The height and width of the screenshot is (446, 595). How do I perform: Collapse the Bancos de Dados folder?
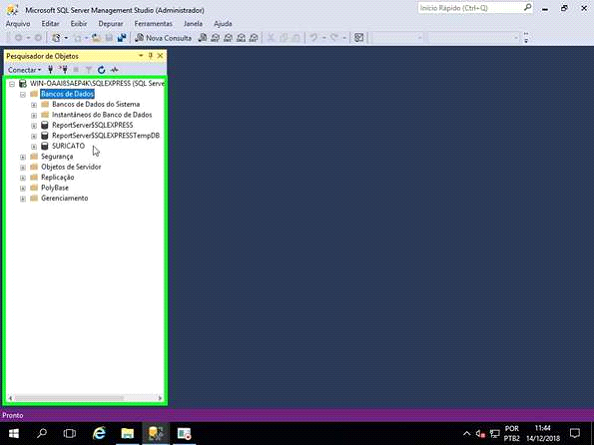pos(23,95)
